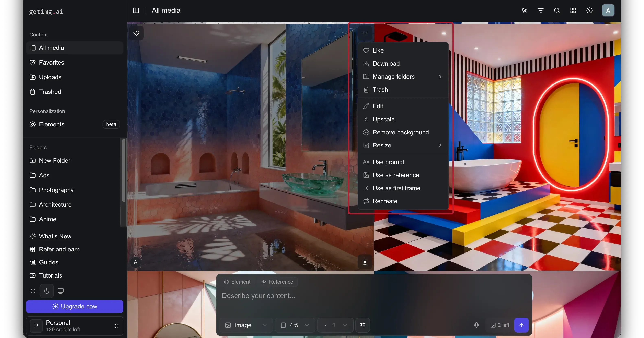Enable light theme mode

pyautogui.click(x=33, y=291)
